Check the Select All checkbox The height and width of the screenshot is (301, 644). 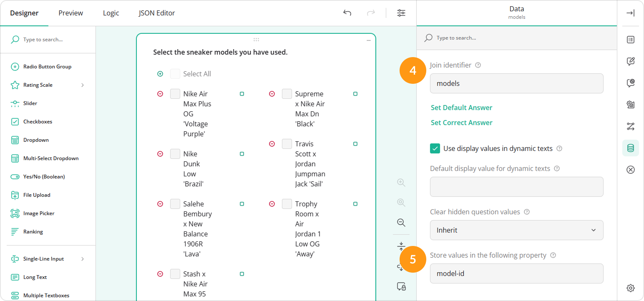[x=175, y=74]
